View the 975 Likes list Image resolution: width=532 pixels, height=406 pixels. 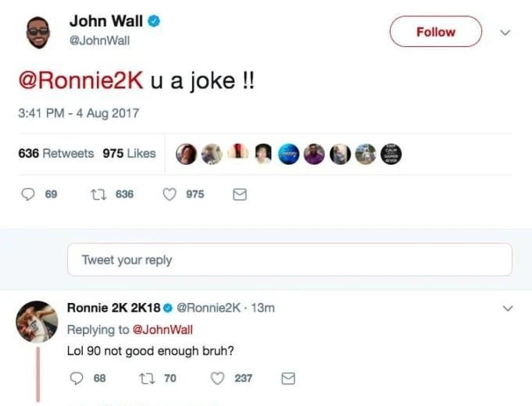129,153
